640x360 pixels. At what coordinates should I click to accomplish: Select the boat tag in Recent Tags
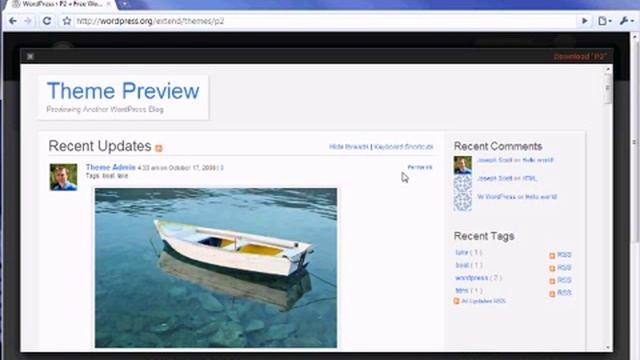pyautogui.click(x=462, y=265)
